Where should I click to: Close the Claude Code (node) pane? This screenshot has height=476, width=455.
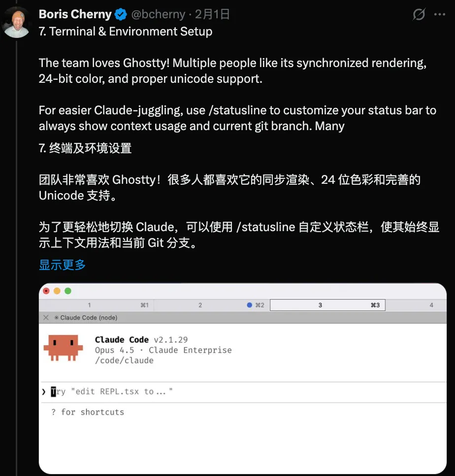46,317
